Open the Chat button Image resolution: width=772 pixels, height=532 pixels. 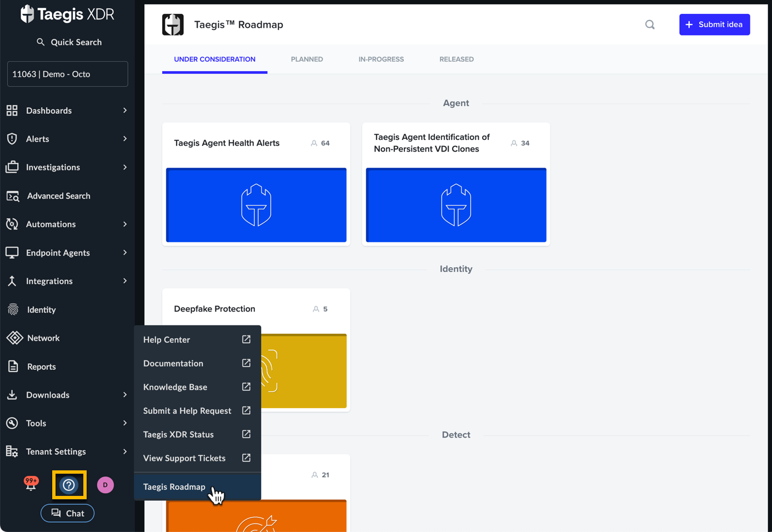tap(67, 513)
